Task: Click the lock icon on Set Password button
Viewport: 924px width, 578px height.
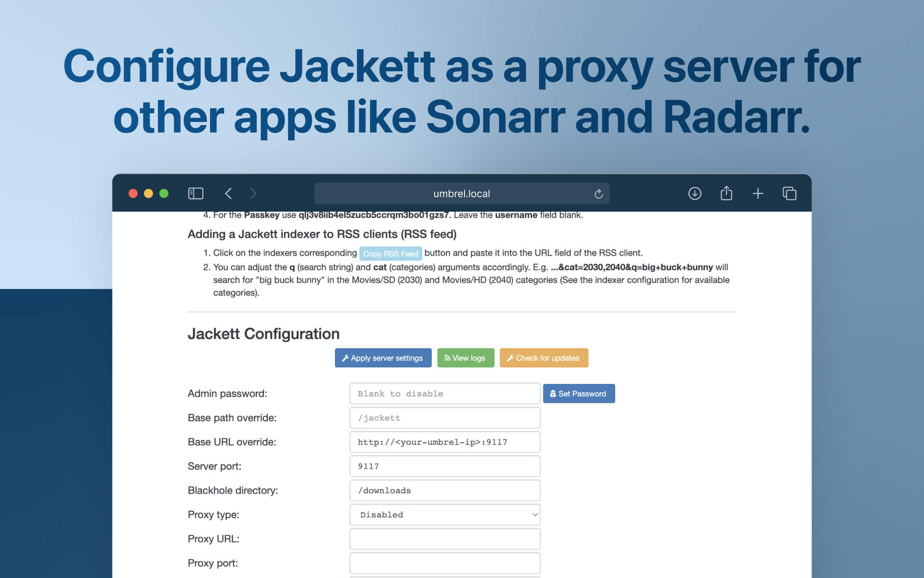Action: coord(553,393)
